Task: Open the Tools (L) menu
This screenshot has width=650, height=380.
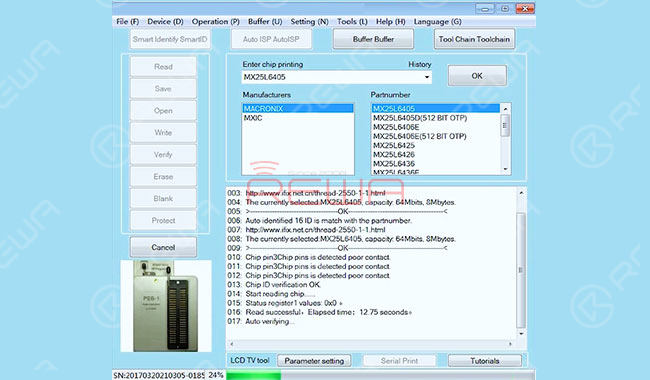Action: click(352, 22)
